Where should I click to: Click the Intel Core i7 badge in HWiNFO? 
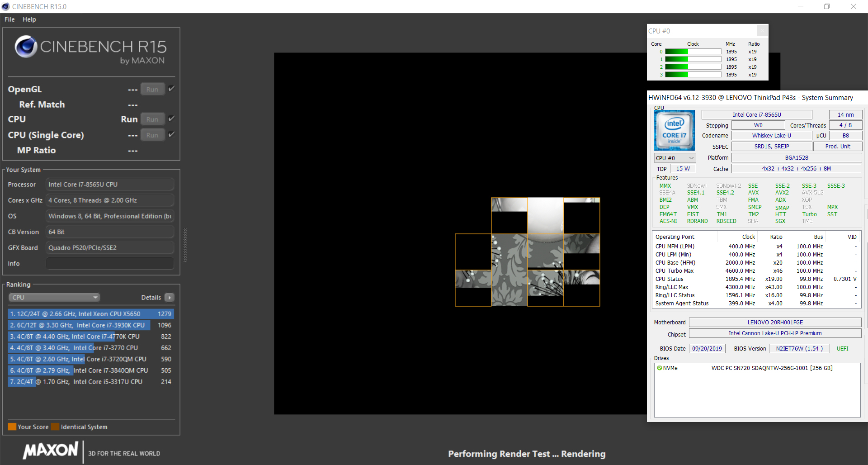[675, 130]
